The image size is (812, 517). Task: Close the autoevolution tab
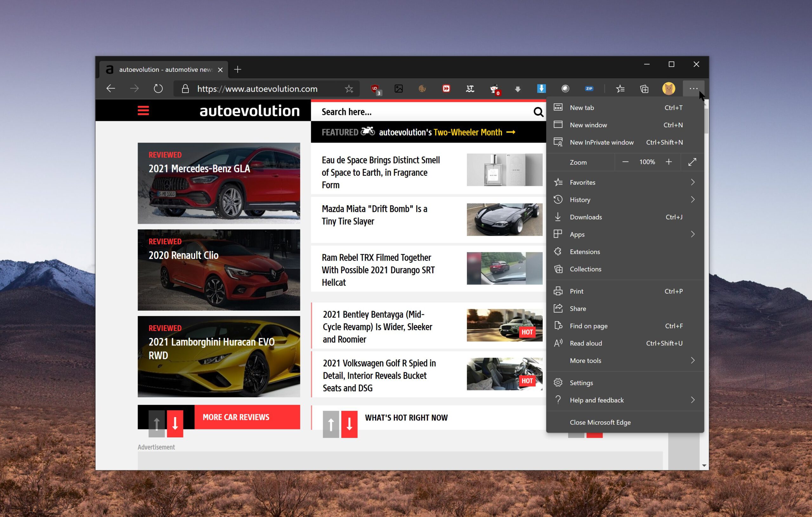point(220,70)
